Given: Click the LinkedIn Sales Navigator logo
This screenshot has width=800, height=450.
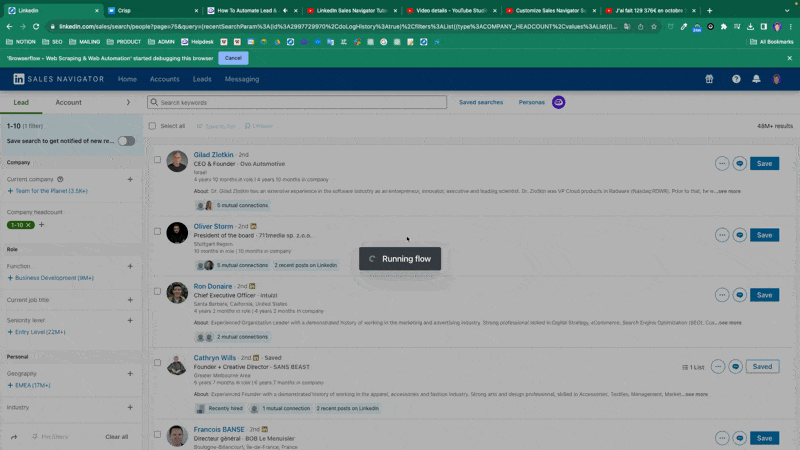Looking at the screenshot, I should click(x=59, y=79).
